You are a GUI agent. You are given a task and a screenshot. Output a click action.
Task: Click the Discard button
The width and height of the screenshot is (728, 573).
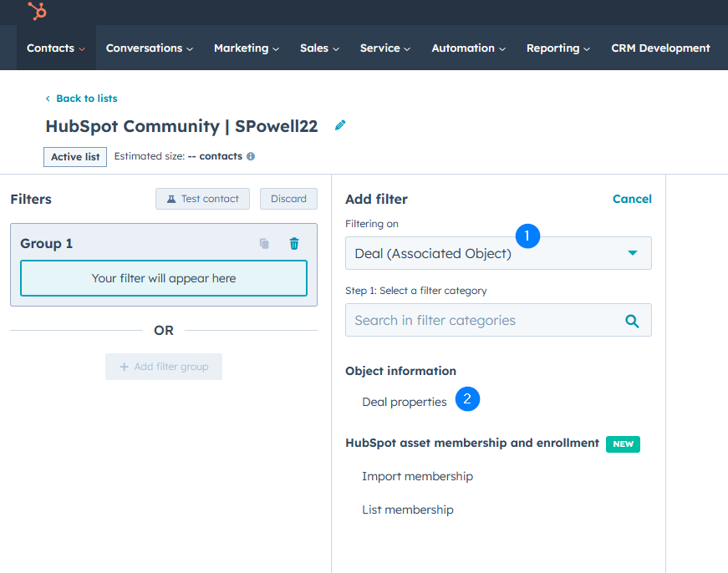pos(288,199)
